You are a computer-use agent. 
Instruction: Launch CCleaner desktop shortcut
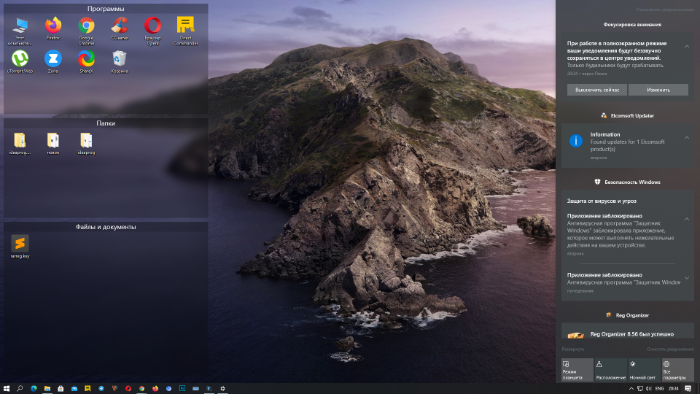coord(119,29)
